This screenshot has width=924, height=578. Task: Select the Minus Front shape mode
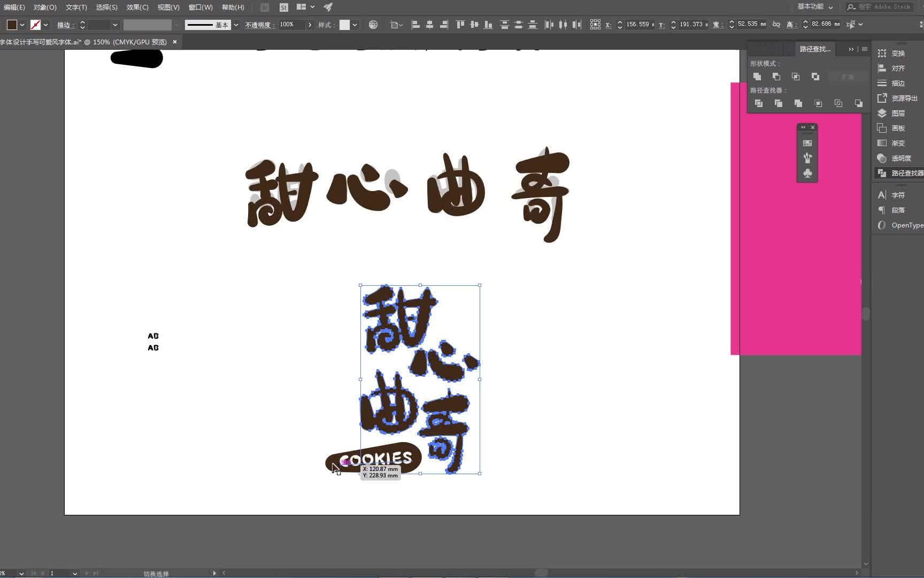click(x=776, y=77)
